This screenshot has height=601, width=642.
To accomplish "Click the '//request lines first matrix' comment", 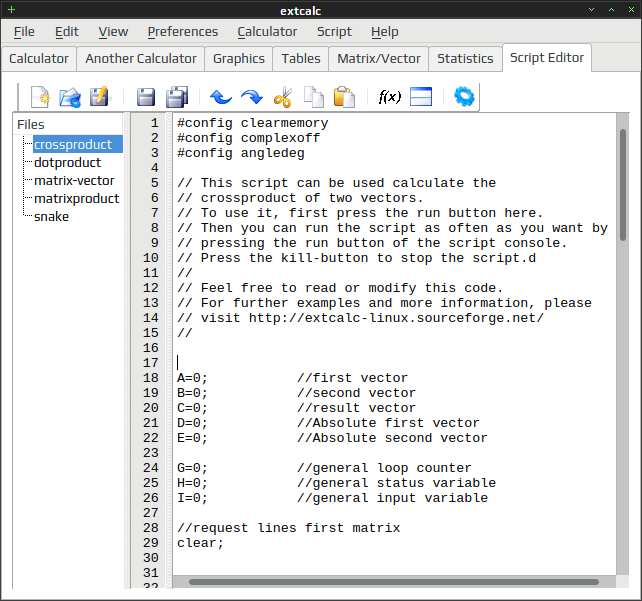I will 288,528.
